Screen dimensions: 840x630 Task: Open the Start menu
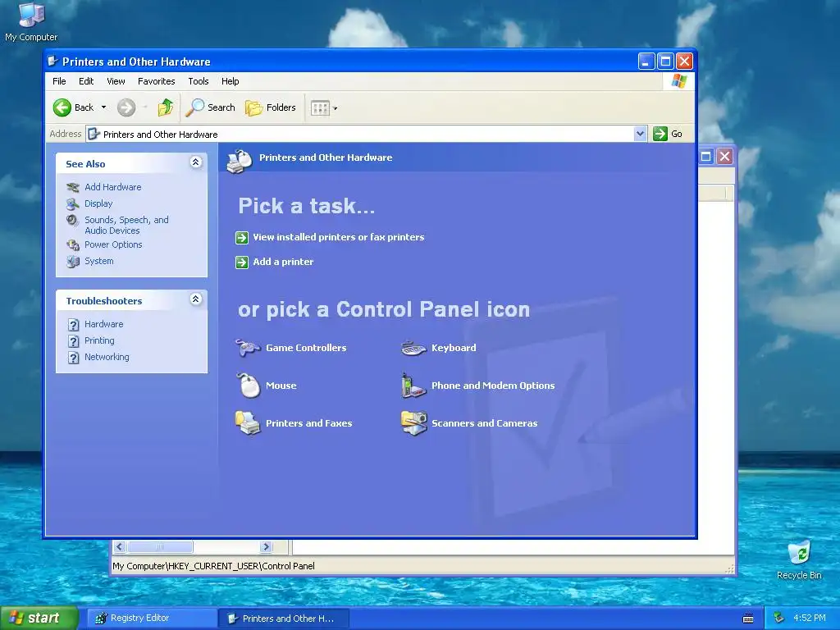point(39,619)
